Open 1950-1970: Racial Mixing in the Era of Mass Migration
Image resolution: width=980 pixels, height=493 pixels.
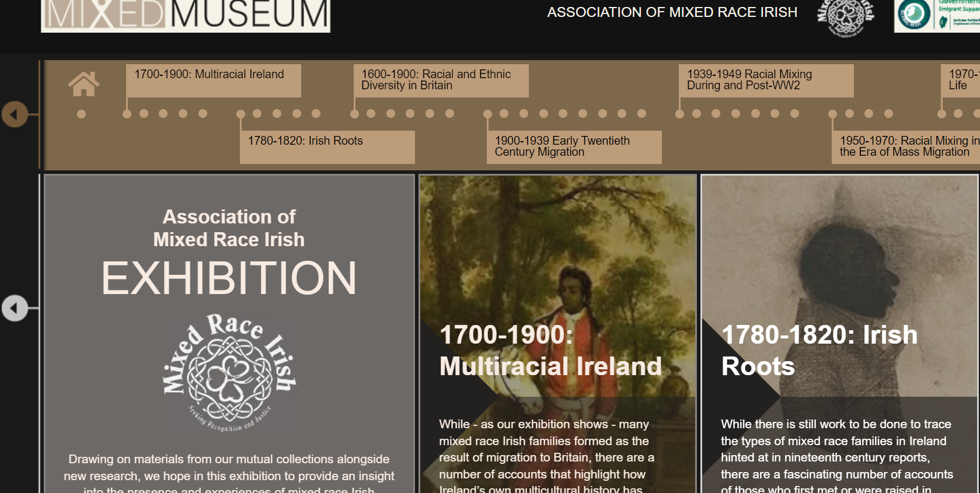(905, 146)
